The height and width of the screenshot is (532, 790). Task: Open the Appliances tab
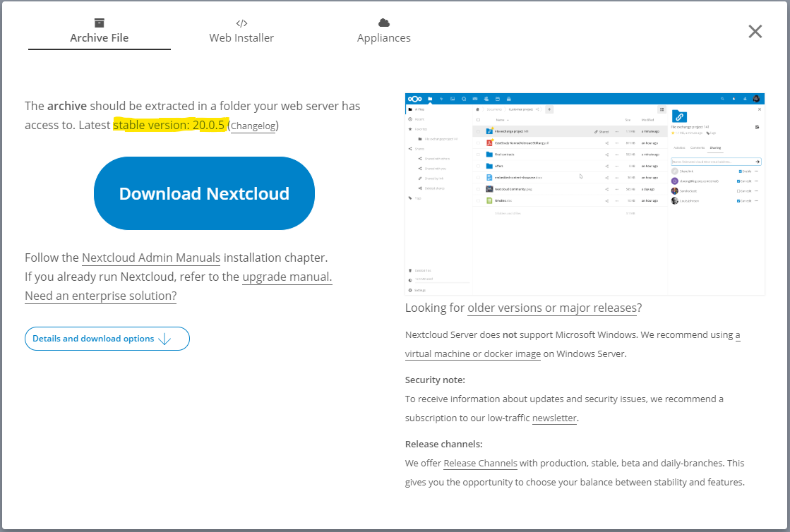click(x=384, y=32)
